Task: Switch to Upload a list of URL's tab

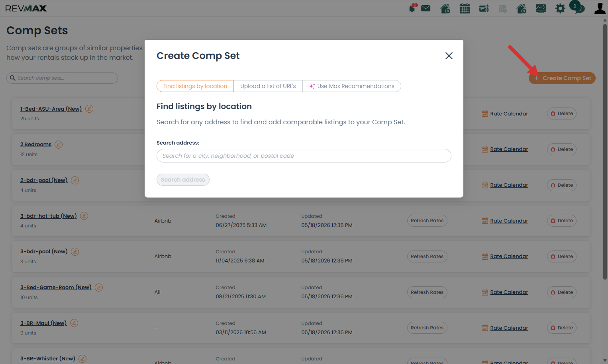Action: [268, 86]
